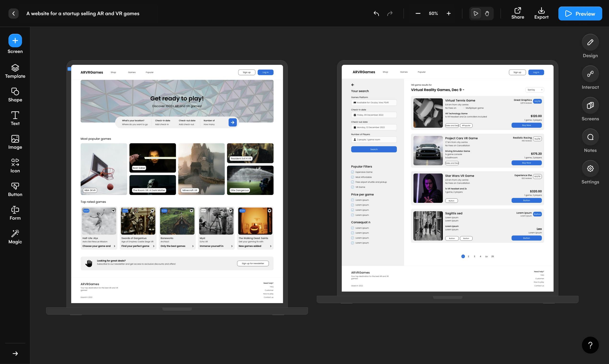Toggle the Most Affordable checkbox
Screen dimensions: 609x364
pos(352,177)
